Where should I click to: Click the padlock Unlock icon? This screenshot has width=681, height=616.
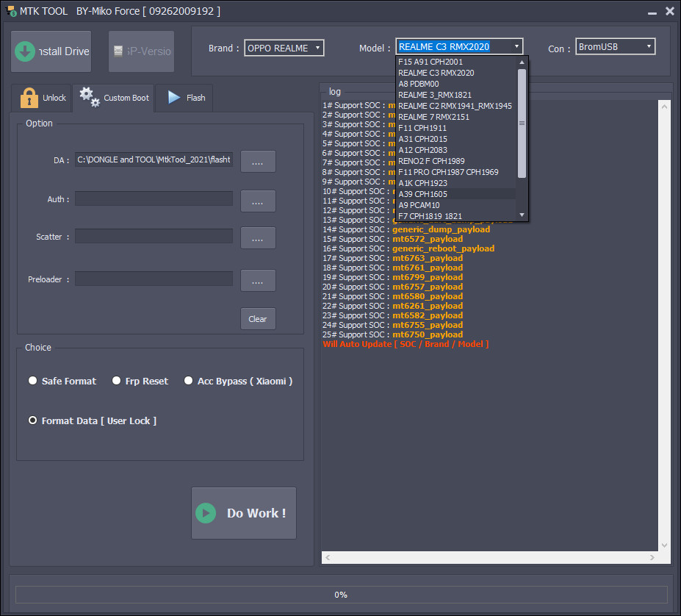(x=29, y=97)
